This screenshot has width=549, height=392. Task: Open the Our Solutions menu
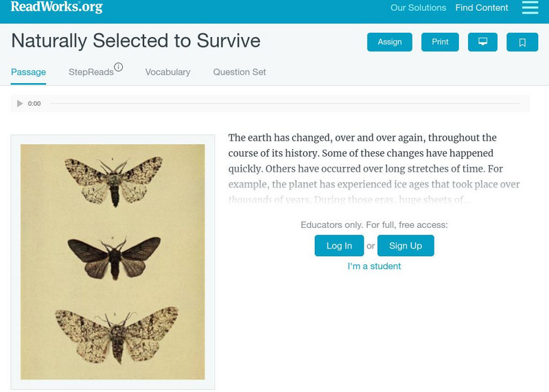pyautogui.click(x=418, y=8)
